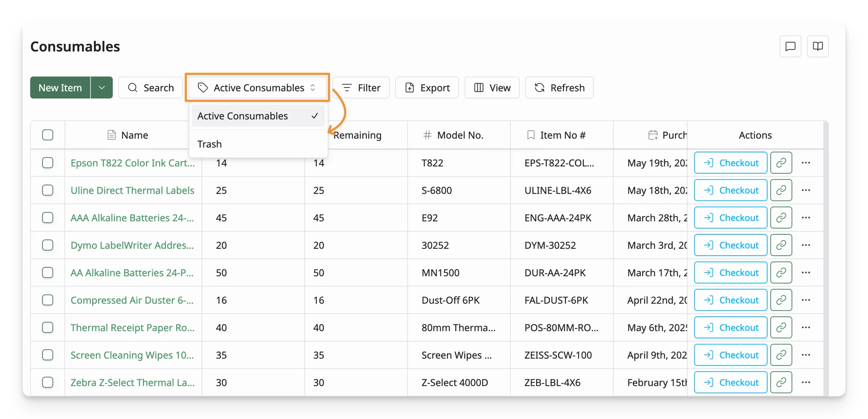Screen dimensions: 868x419
Task: Checkout the Screen Cleaning Wipes item
Action: click(x=731, y=355)
